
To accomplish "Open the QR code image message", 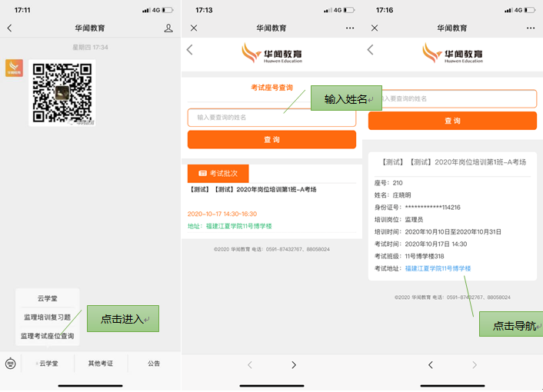I will tap(62, 92).
